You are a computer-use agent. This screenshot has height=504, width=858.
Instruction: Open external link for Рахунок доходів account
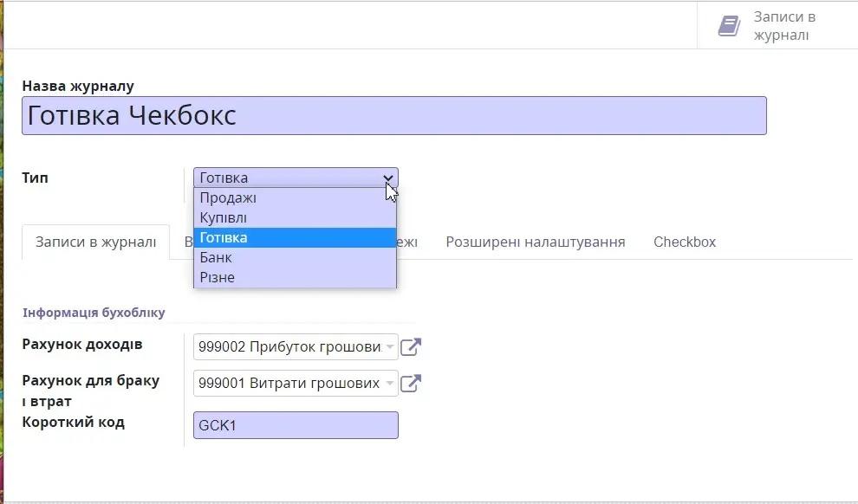click(x=411, y=347)
